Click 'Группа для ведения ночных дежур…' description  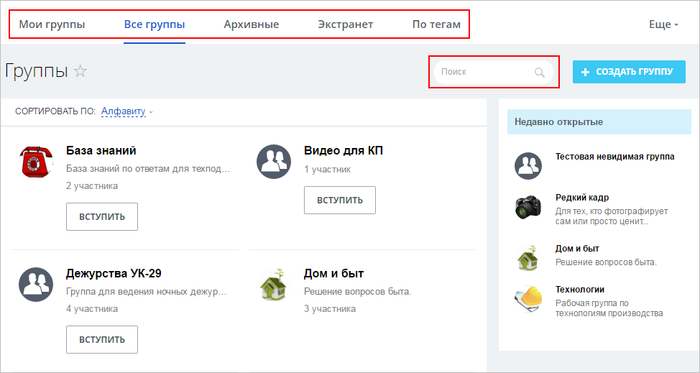tap(146, 292)
